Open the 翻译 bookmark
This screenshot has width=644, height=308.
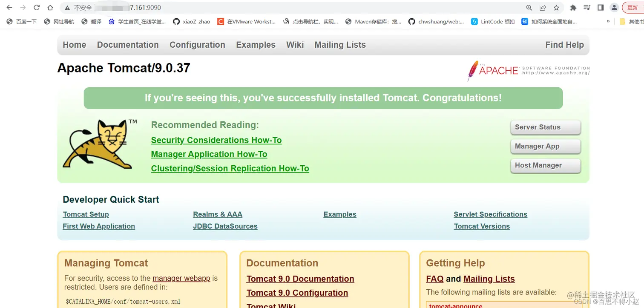click(x=92, y=21)
